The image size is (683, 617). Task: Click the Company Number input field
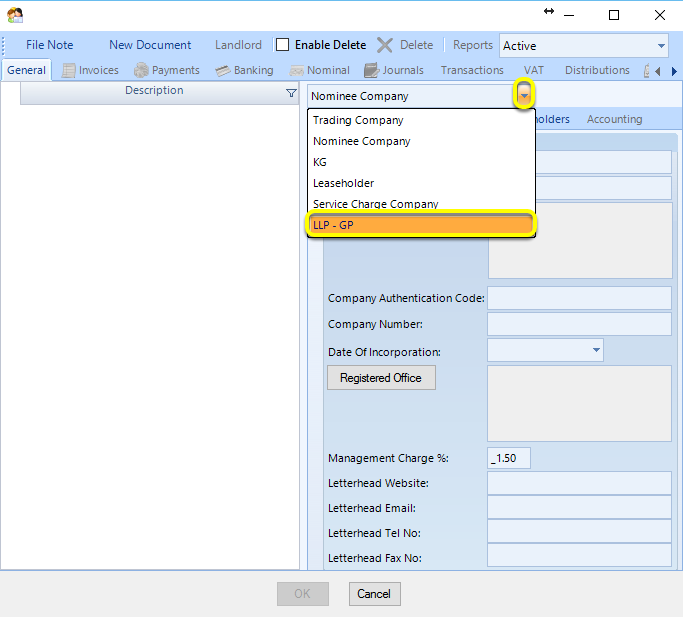(x=579, y=324)
